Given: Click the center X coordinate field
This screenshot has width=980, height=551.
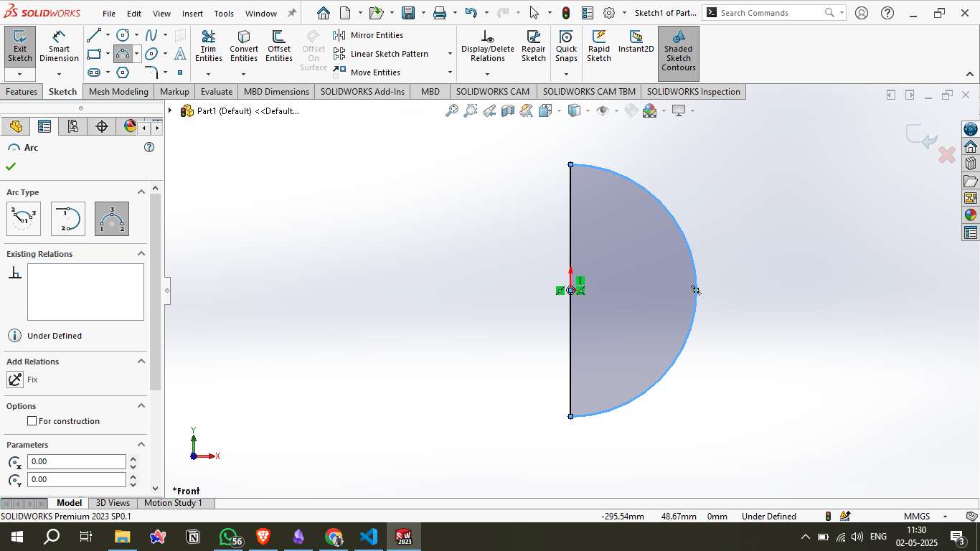Looking at the screenshot, I should point(77,461).
